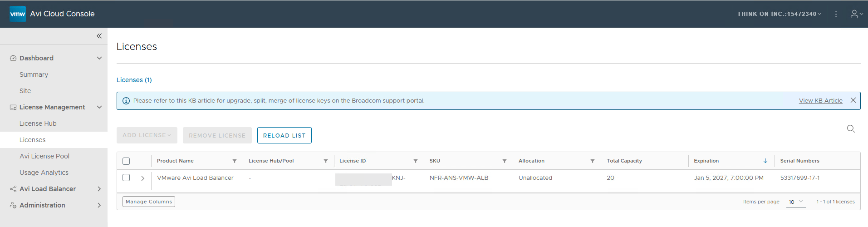868x227 pixels.
Task: Select Licenses in the sidebar
Action: 33,140
